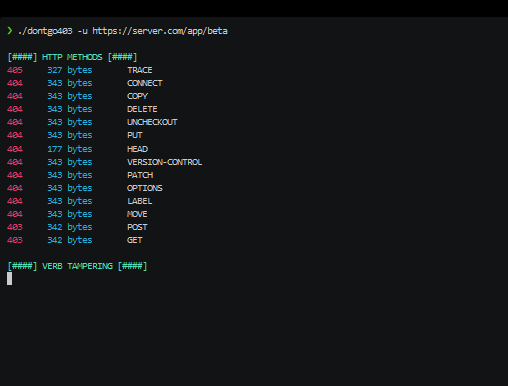Click 404 status in the MOVE row

click(x=15, y=214)
